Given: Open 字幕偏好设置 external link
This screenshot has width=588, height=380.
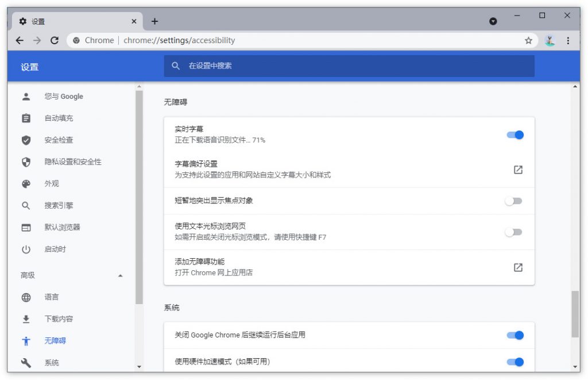Looking at the screenshot, I should point(518,170).
